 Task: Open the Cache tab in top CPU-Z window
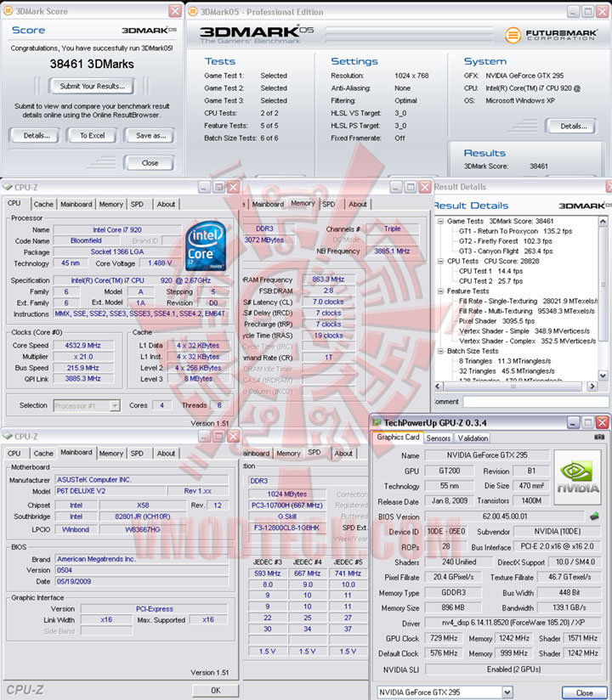pyautogui.click(x=43, y=204)
